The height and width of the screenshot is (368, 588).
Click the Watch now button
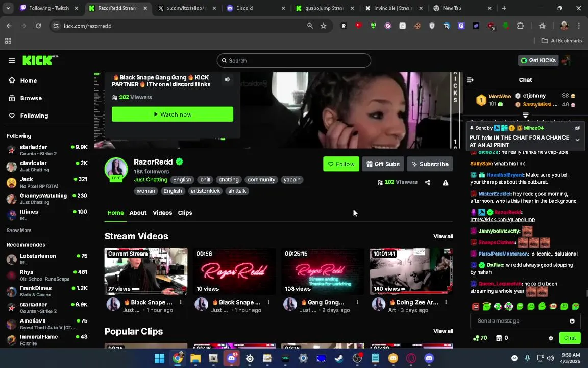pos(173,114)
